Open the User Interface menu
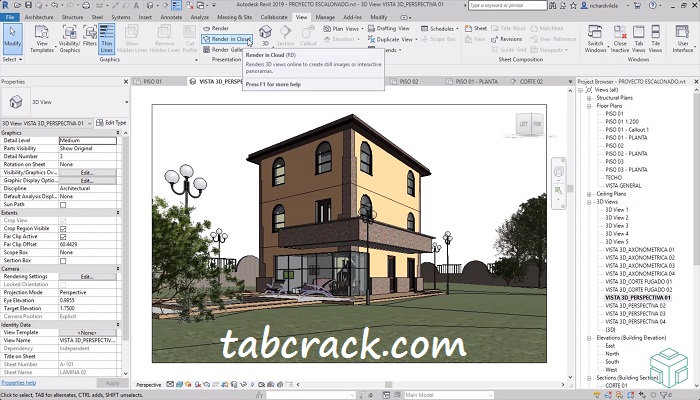700x400 pixels. (x=683, y=39)
